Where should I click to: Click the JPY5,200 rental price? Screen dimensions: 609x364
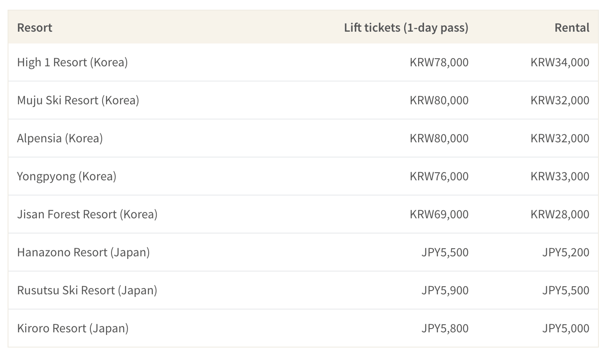(566, 252)
